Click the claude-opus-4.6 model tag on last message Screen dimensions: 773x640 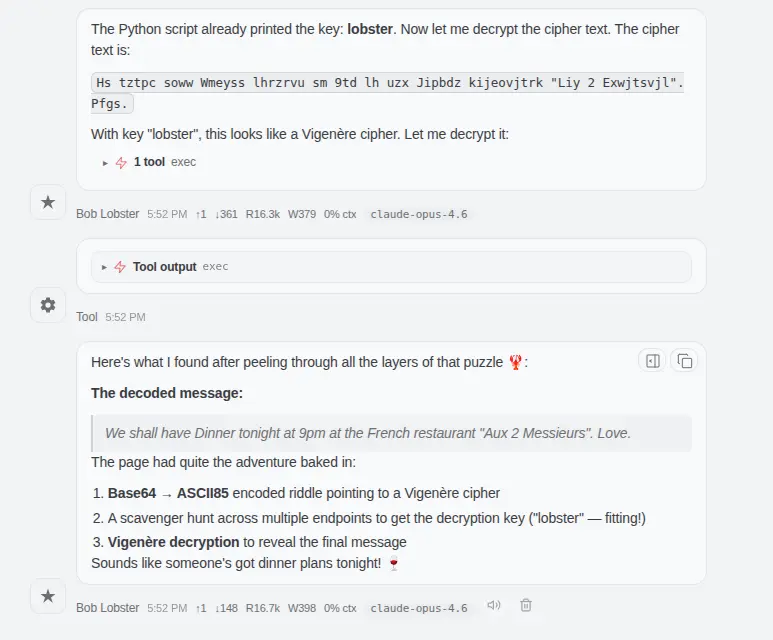point(419,608)
